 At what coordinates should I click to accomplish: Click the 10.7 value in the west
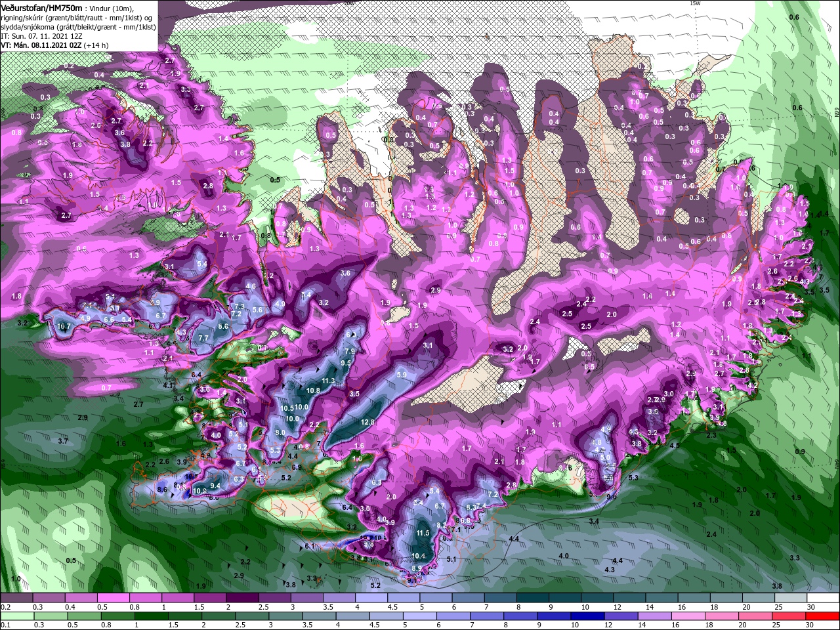64,326
